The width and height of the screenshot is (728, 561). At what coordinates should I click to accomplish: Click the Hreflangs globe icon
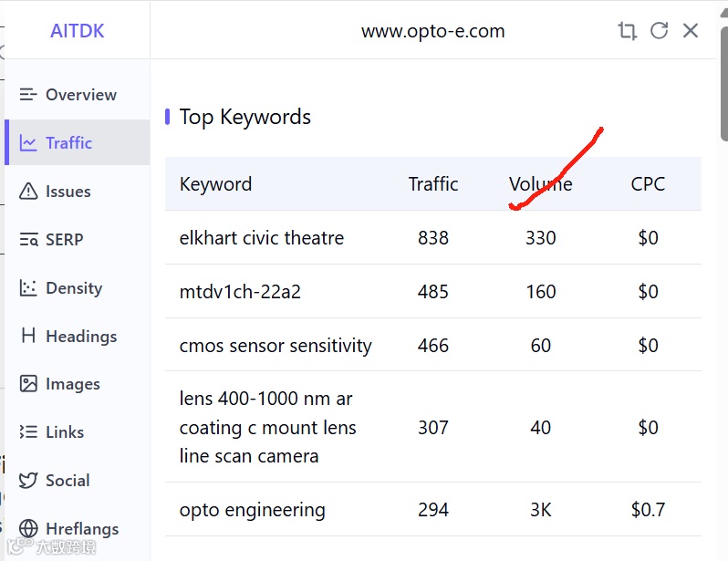coord(28,528)
